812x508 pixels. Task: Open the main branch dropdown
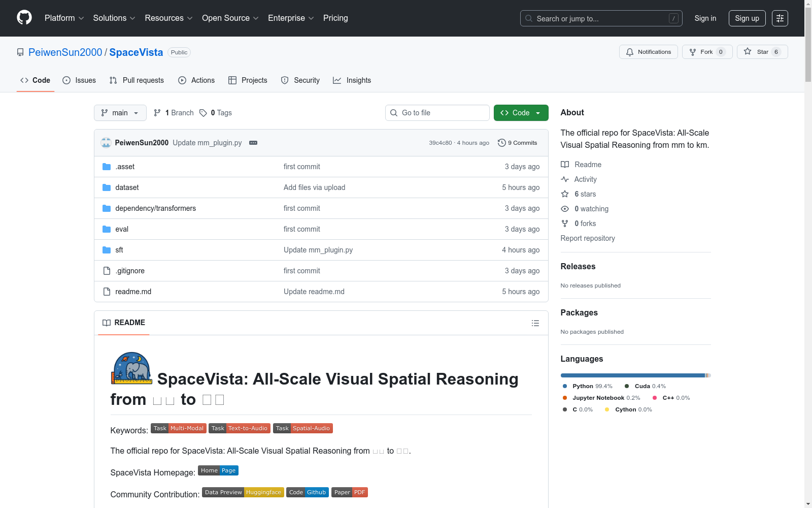[x=120, y=113]
